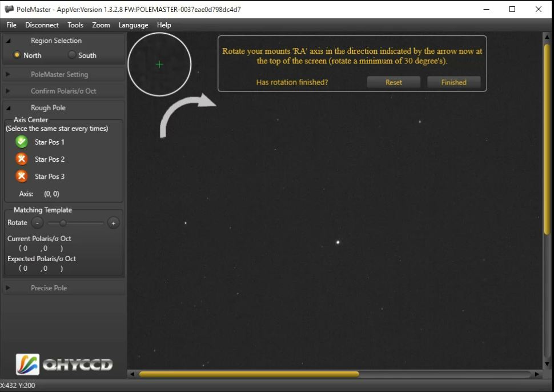This screenshot has height=392, width=554.
Task: Click the green checkmark beside Star Pos 1
Action: [22, 142]
